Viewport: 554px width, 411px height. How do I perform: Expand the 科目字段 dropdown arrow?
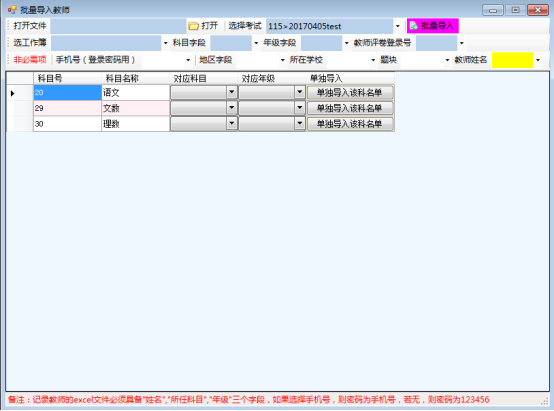[256, 43]
